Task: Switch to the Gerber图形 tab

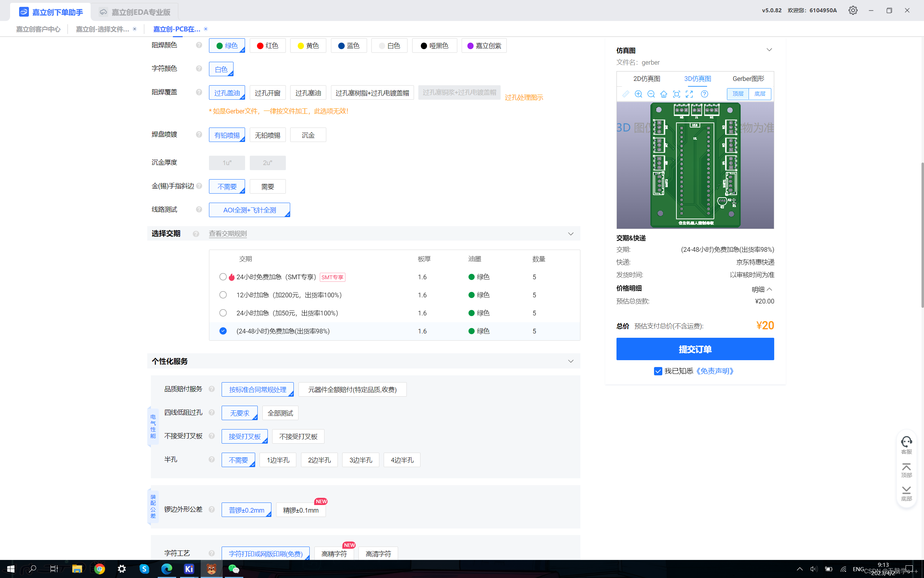Action: [748, 79]
